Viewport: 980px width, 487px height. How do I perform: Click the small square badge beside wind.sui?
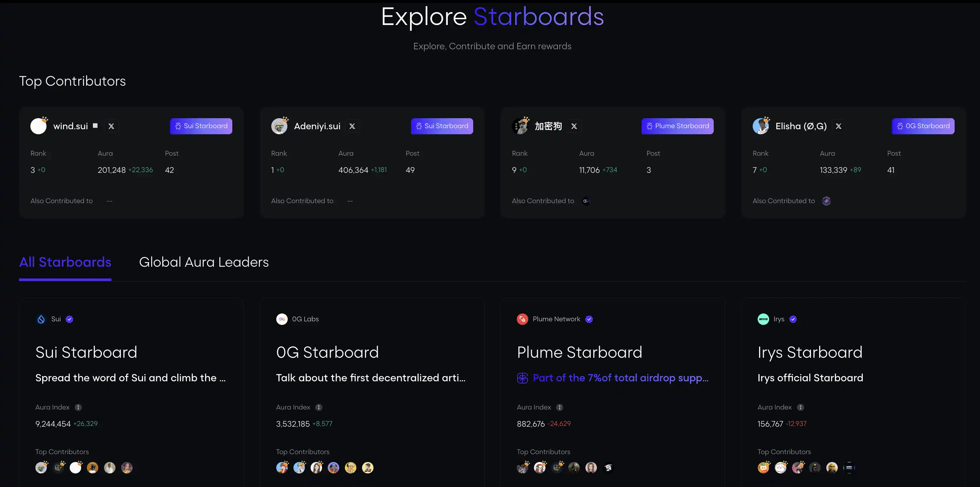[x=95, y=126]
